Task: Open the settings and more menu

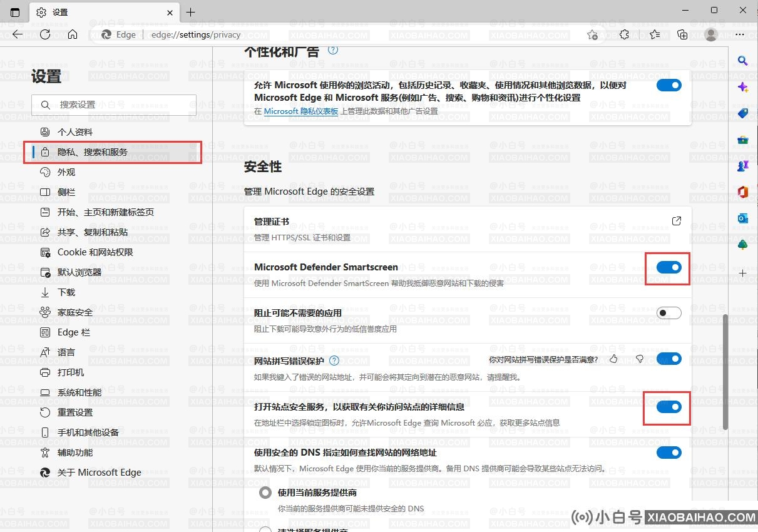Action: (x=740, y=34)
